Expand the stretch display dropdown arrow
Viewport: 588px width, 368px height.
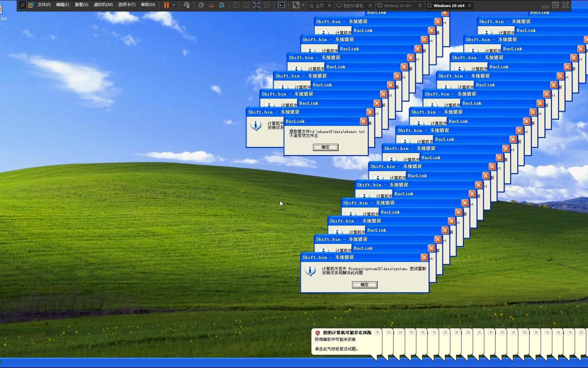[x=303, y=5]
